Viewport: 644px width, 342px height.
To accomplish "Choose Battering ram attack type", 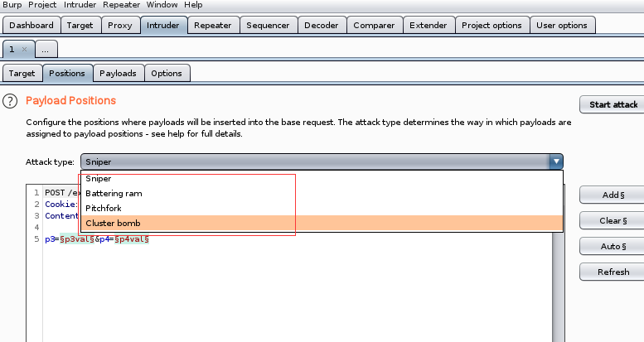I will [x=322, y=194].
